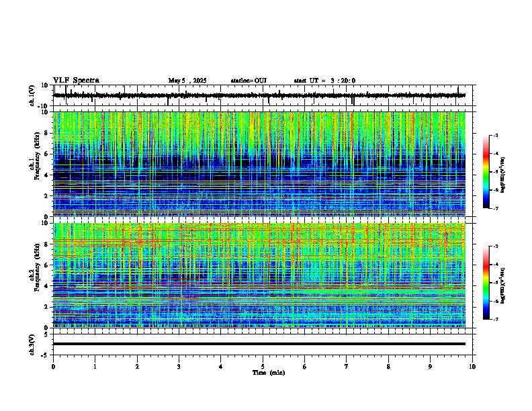The image size is (532, 411).
Task: Click time axis tick label "4"
Action: (221, 367)
